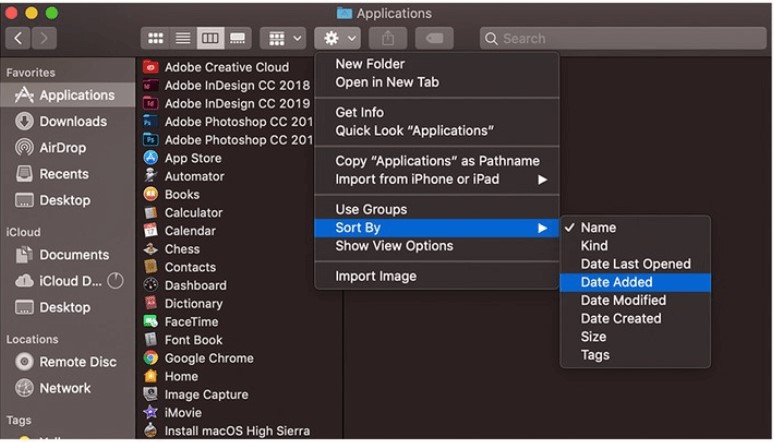Image resolution: width=774 pixels, height=442 pixels.
Task: Open Documents under iCloud
Action: tap(68, 255)
